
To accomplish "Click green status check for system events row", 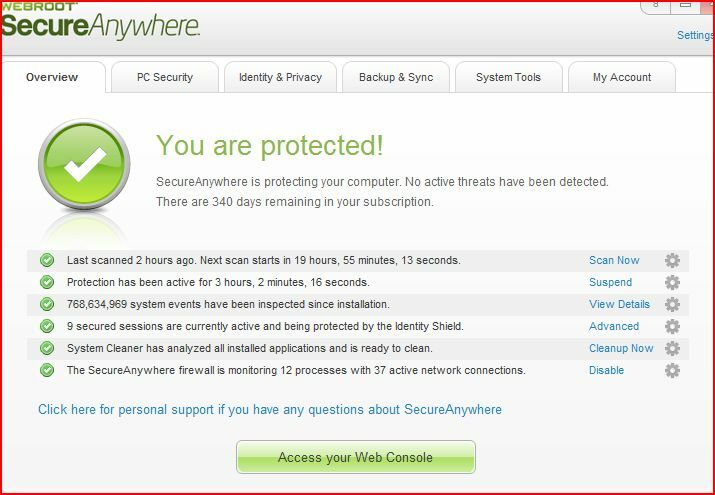I will click(x=47, y=304).
